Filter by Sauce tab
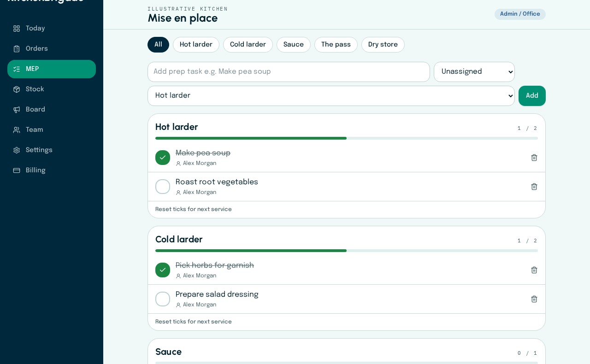The width and height of the screenshot is (590, 364). [294, 45]
